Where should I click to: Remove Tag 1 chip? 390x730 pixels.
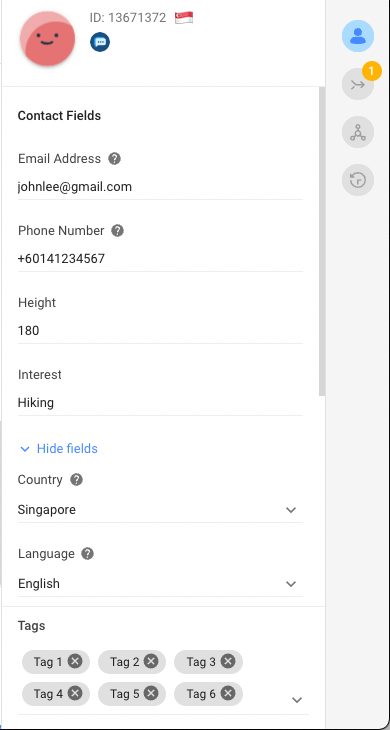[x=75, y=661]
